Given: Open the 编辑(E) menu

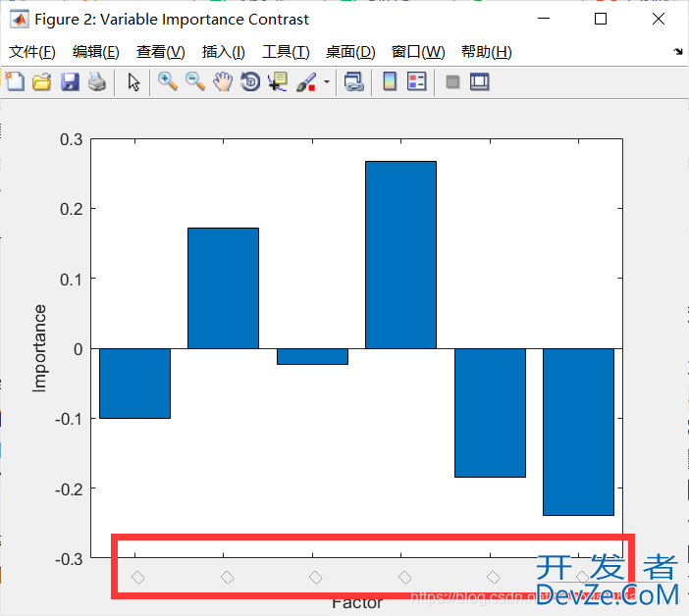Looking at the screenshot, I should [96, 52].
